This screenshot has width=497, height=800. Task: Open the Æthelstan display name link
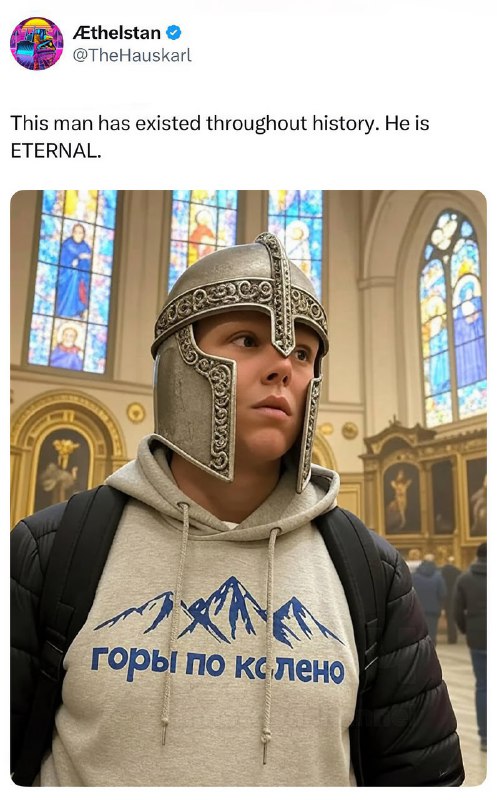tap(117, 33)
